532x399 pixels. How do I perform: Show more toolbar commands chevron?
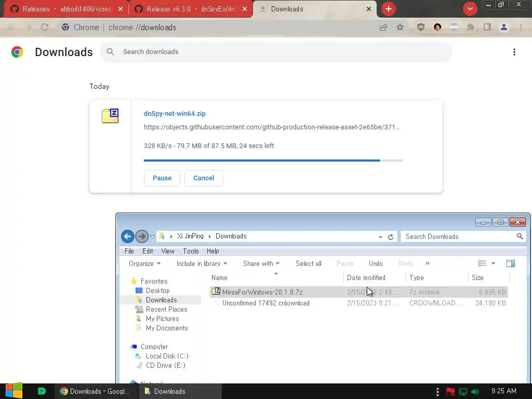(x=428, y=263)
